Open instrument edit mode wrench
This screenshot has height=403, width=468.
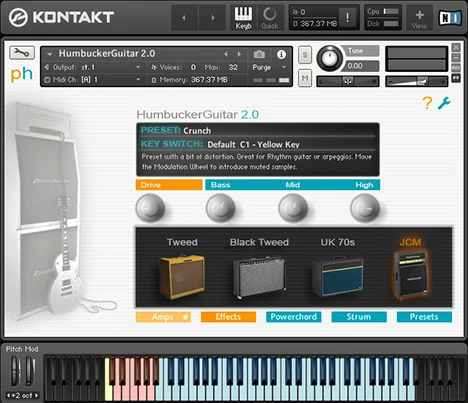pos(22,53)
